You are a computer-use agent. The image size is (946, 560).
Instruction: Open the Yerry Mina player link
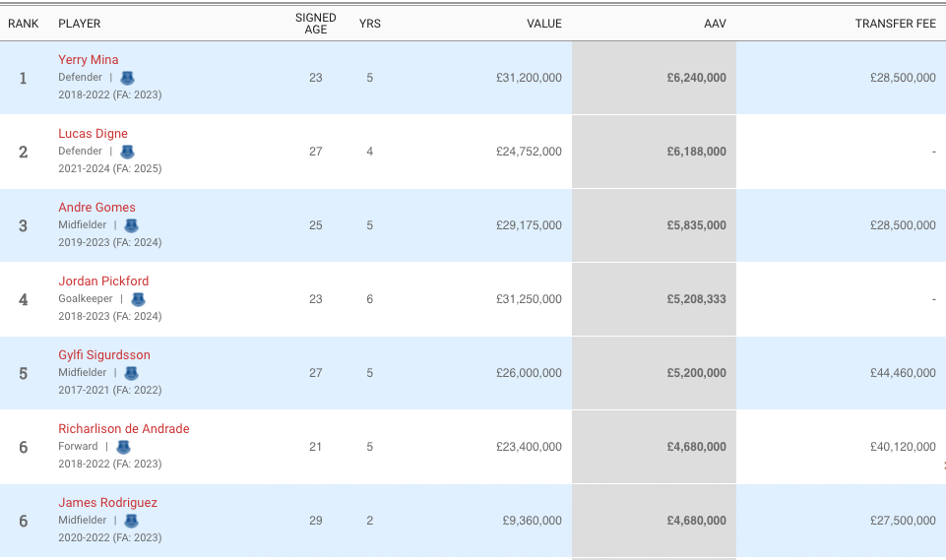(89, 60)
